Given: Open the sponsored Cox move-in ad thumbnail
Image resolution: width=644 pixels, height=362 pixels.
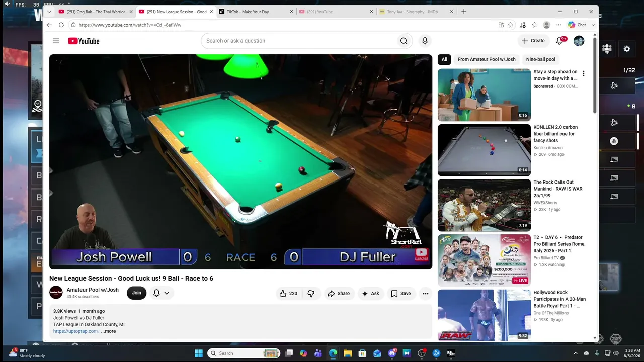Looking at the screenshot, I should pyautogui.click(x=484, y=95).
